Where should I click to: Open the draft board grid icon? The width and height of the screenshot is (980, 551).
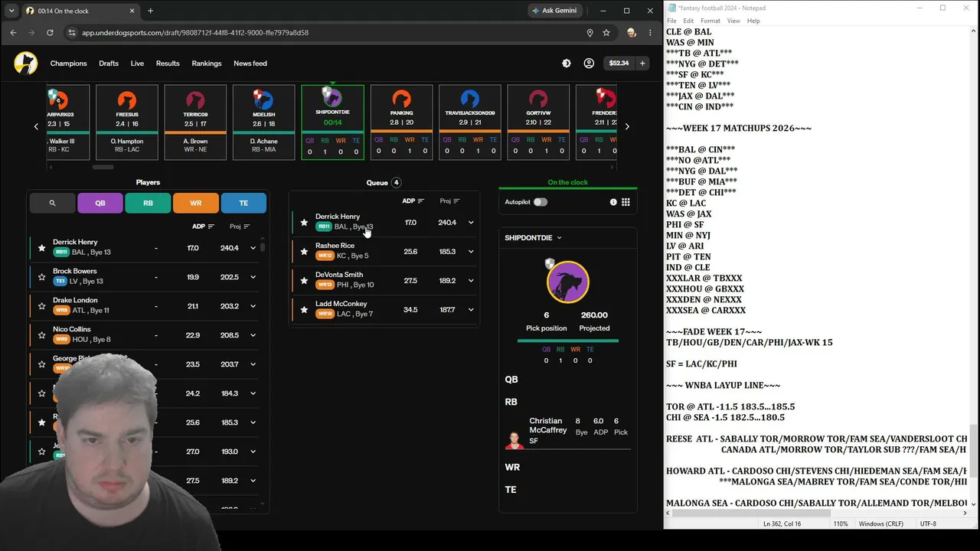626,202
